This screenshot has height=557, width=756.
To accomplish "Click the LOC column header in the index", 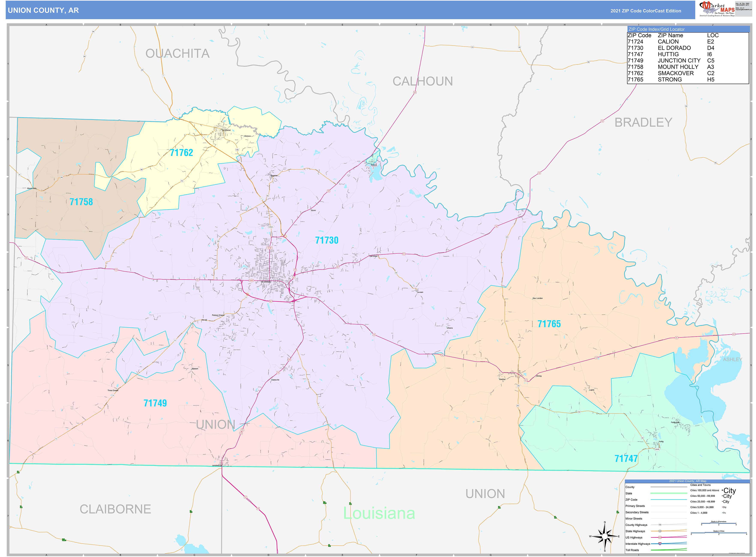I will (713, 35).
